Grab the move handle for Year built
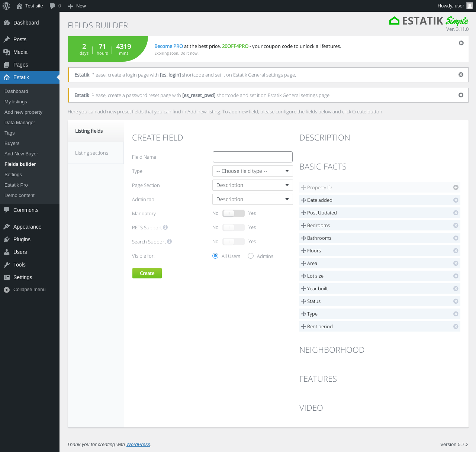This screenshot has height=452, width=476. [303, 289]
